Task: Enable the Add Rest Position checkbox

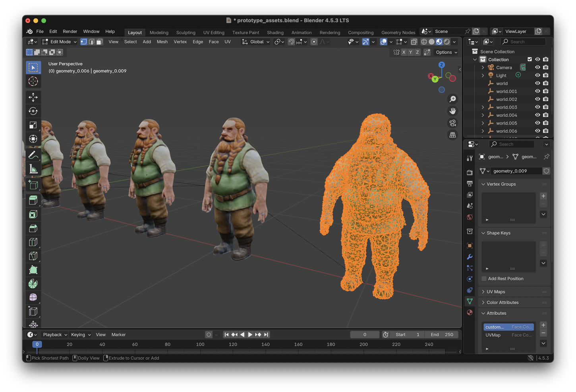Action: [484, 279]
